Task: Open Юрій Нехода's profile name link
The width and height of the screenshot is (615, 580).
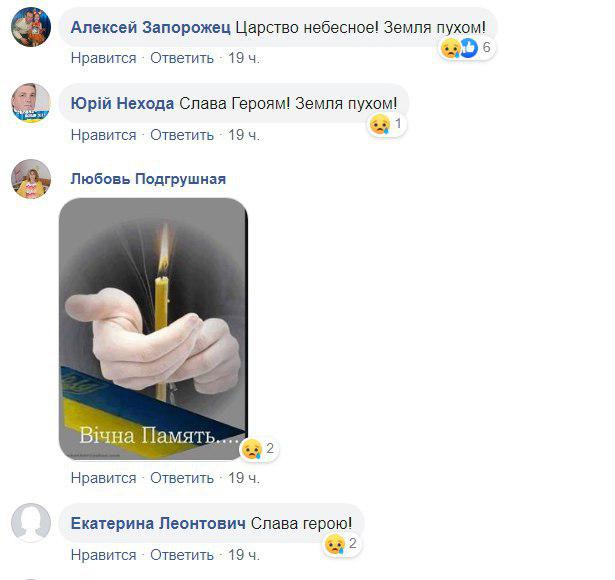Action: tap(122, 104)
